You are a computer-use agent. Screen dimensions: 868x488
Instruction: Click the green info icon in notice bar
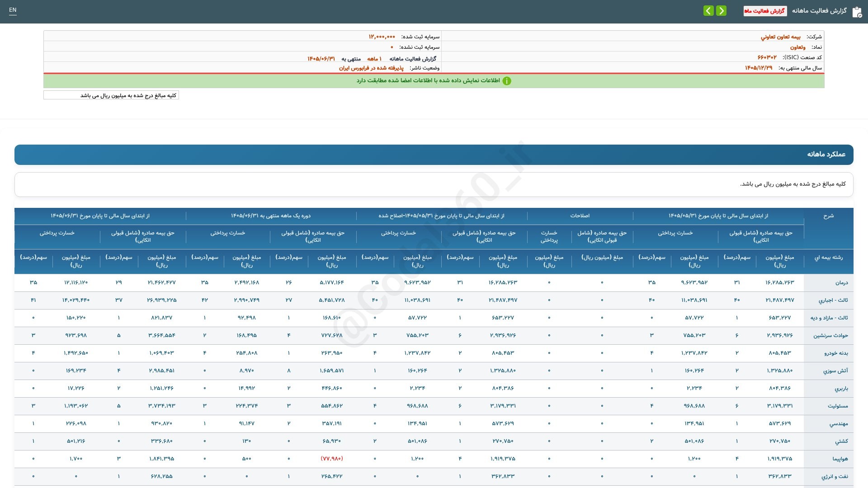coord(507,81)
